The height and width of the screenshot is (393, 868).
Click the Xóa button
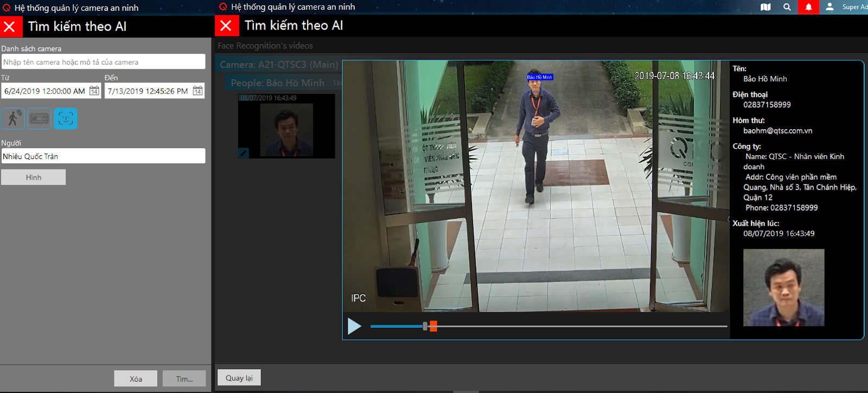click(136, 378)
